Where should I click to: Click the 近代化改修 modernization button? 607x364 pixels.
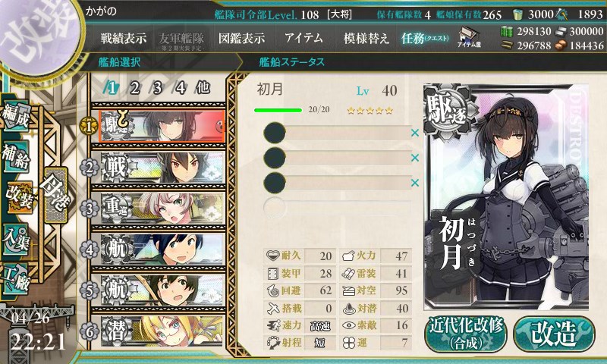click(x=466, y=334)
